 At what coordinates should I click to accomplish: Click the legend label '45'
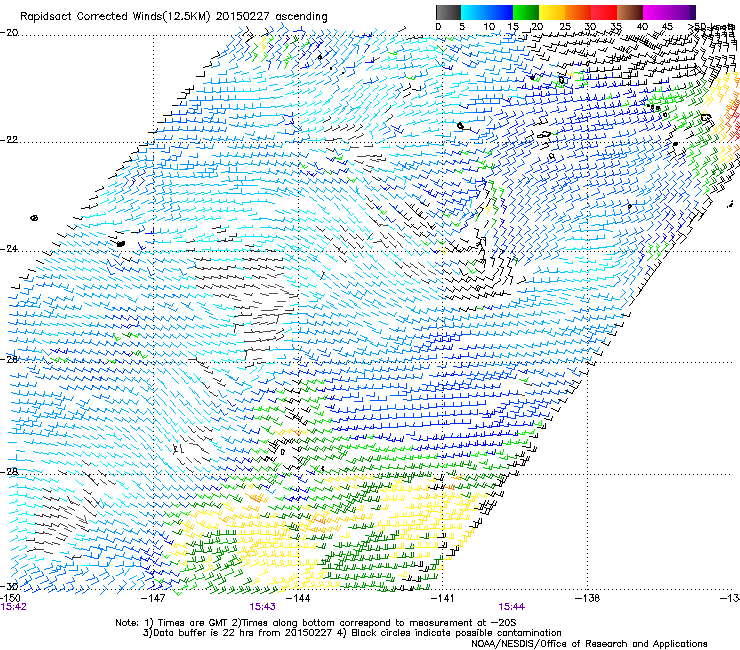pos(667,26)
